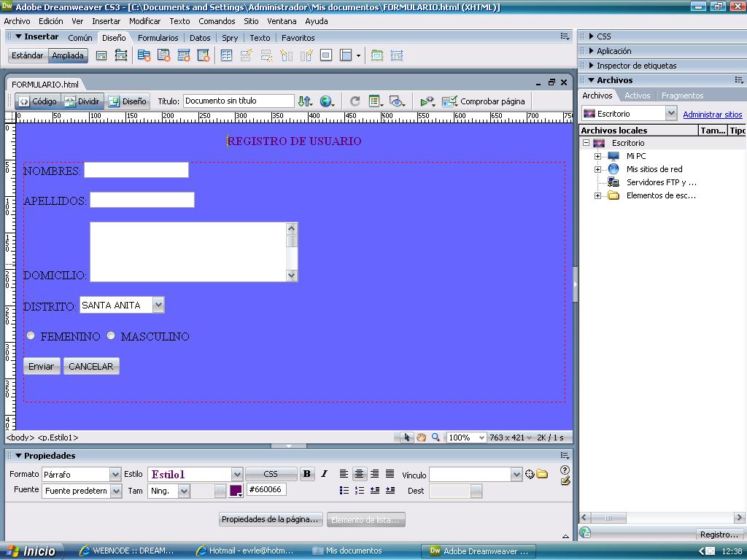The width and height of the screenshot is (747, 560).
Task: Select the MASCULINO radio button
Action: [111, 335]
